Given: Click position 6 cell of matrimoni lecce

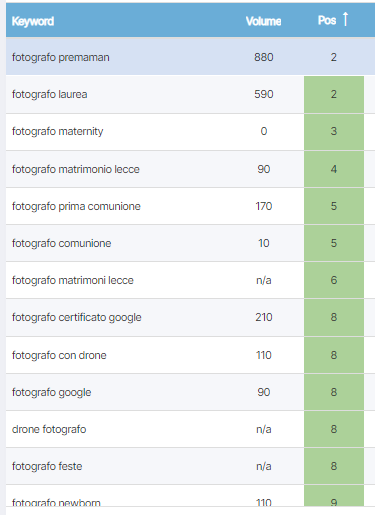Looking at the screenshot, I should 334,280.
